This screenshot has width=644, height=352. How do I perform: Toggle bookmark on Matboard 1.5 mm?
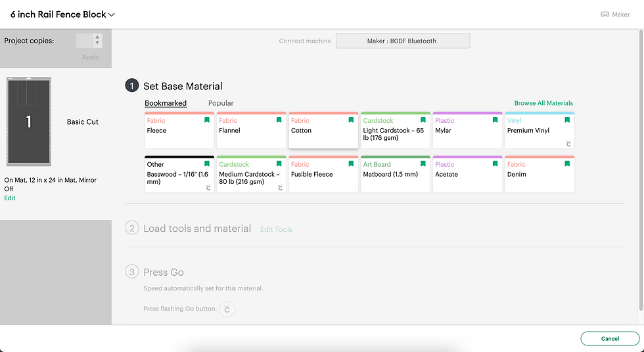(423, 164)
